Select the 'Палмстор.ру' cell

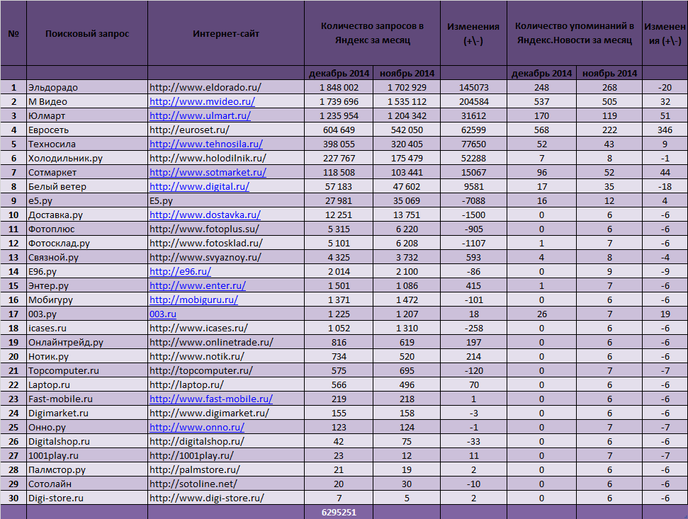coord(87,470)
